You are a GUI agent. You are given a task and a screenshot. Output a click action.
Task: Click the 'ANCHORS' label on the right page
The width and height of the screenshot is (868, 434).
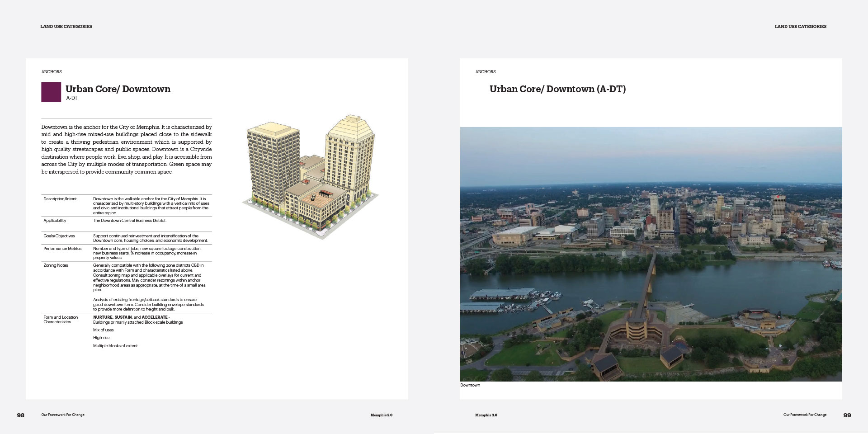click(x=486, y=72)
